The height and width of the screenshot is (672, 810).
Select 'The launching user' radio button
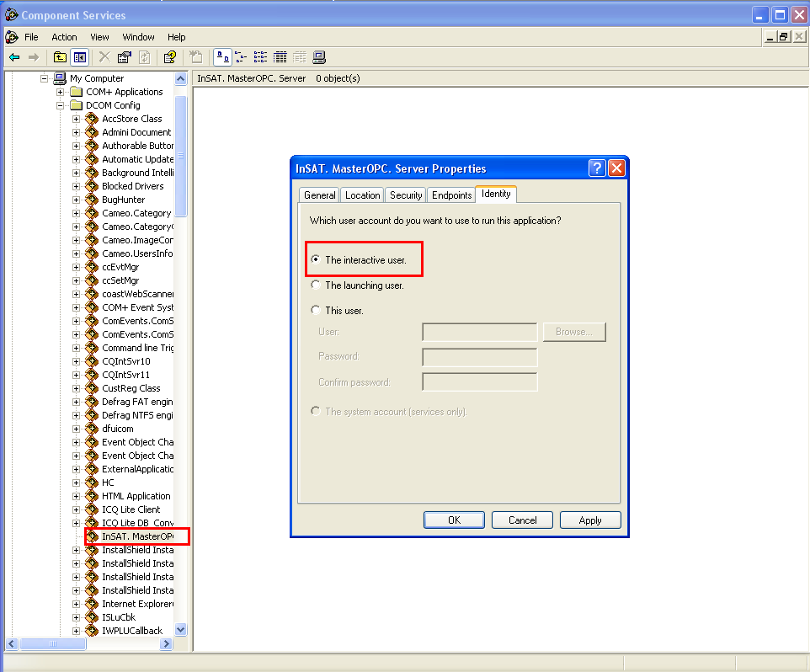[x=316, y=285]
